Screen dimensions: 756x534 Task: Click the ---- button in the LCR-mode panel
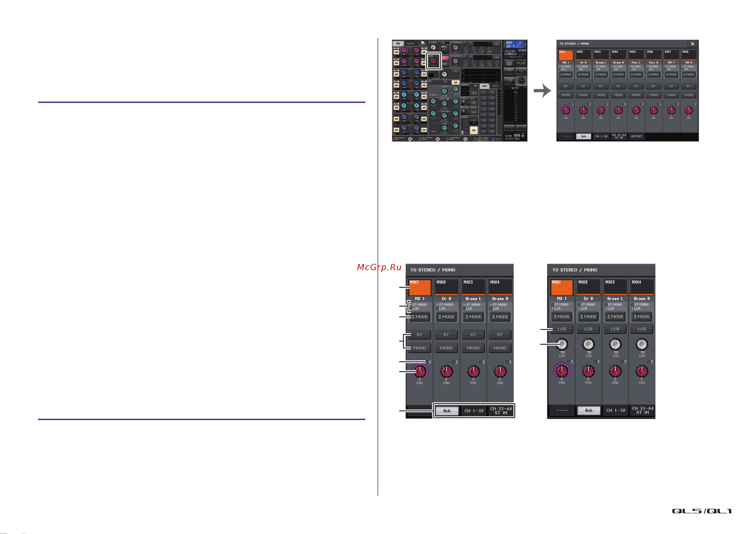[562, 411]
